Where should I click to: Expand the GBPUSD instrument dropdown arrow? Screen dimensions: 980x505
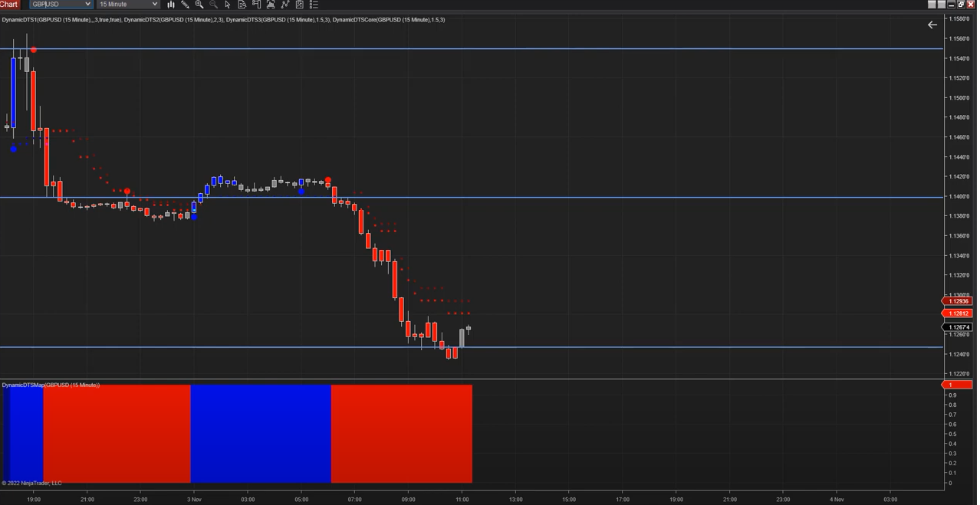point(87,5)
